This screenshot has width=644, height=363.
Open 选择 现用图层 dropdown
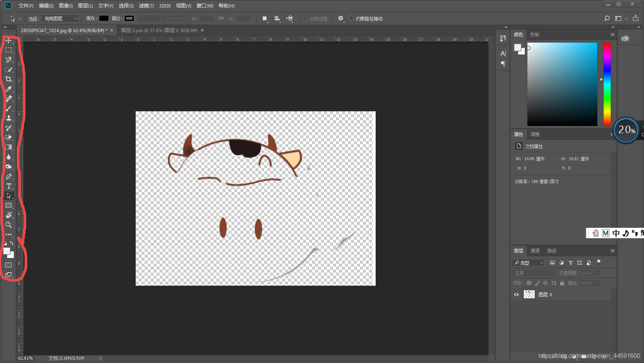click(60, 18)
